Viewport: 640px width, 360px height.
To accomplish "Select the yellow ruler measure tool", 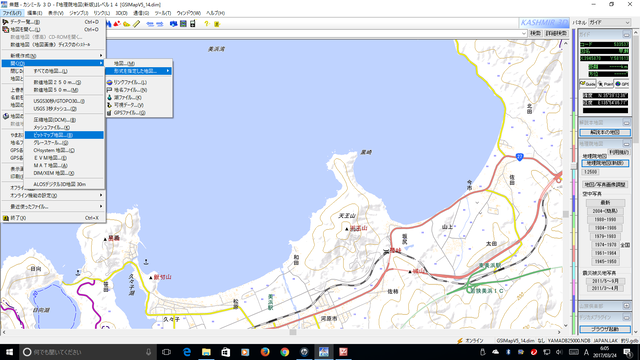I will click(x=137, y=24).
